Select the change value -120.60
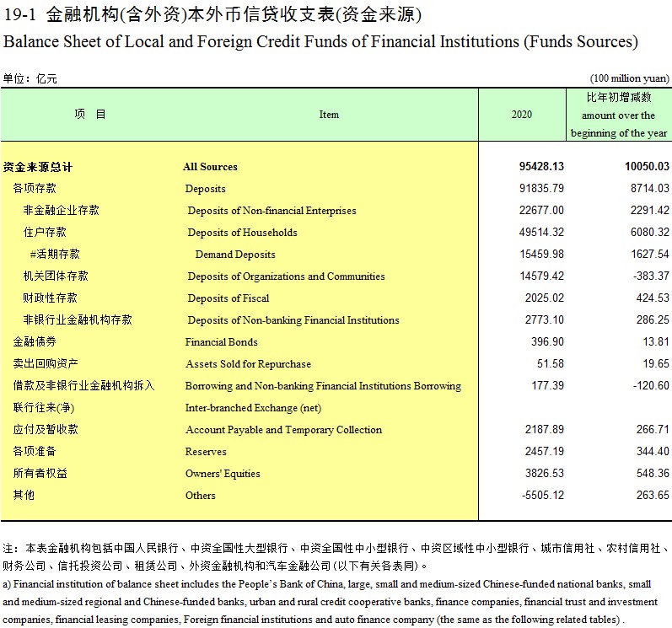This screenshot has width=672, height=628. (x=651, y=385)
